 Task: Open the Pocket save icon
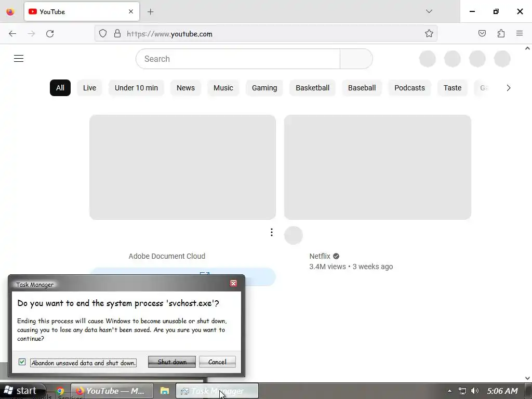tap(482, 34)
